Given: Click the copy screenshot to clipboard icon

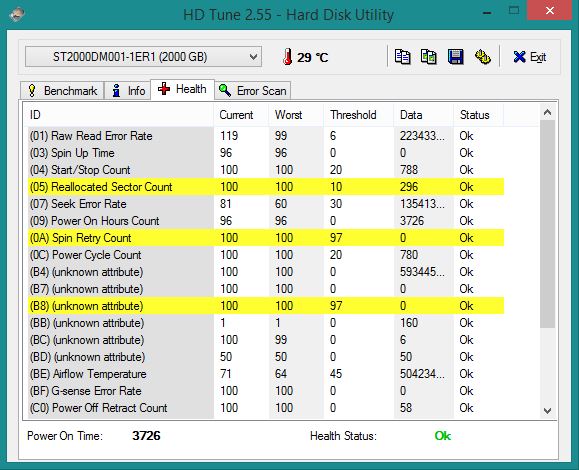Looking at the screenshot, I should 429,57.
